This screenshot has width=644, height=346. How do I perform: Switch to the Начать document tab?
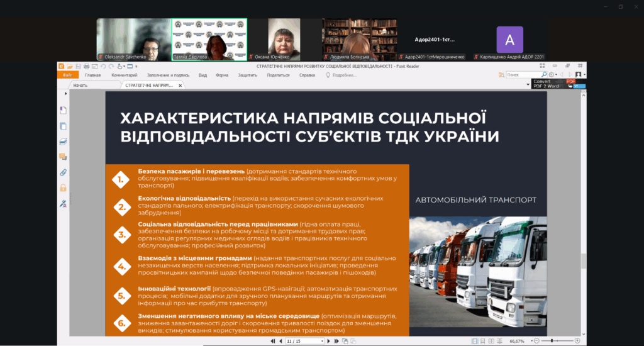click(80, 85)
